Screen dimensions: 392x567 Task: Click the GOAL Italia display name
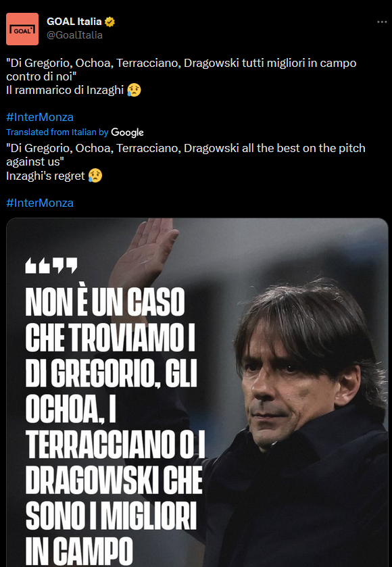point(74,22)
